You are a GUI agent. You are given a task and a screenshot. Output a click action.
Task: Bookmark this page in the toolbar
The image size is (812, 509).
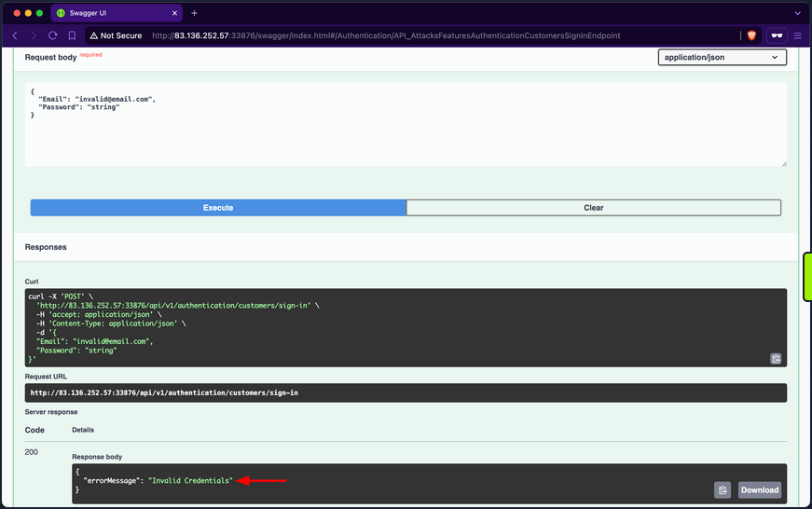[73, 35]
